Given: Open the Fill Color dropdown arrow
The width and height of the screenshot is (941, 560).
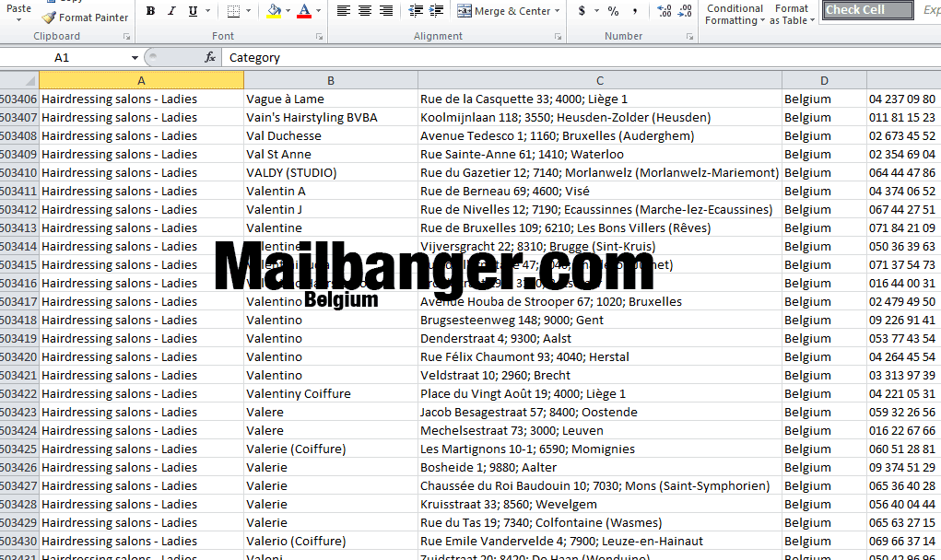Looking at the screenshot, I should (x=288, y=11).
